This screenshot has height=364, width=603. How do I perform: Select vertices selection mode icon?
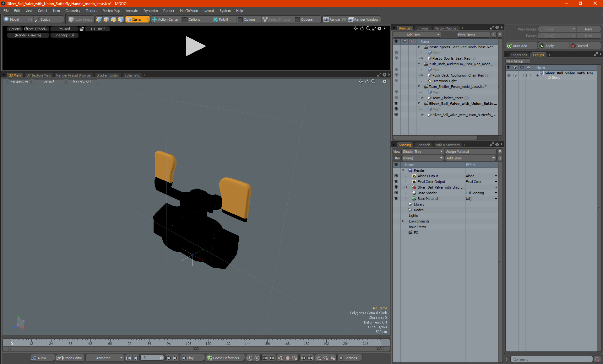99,19
